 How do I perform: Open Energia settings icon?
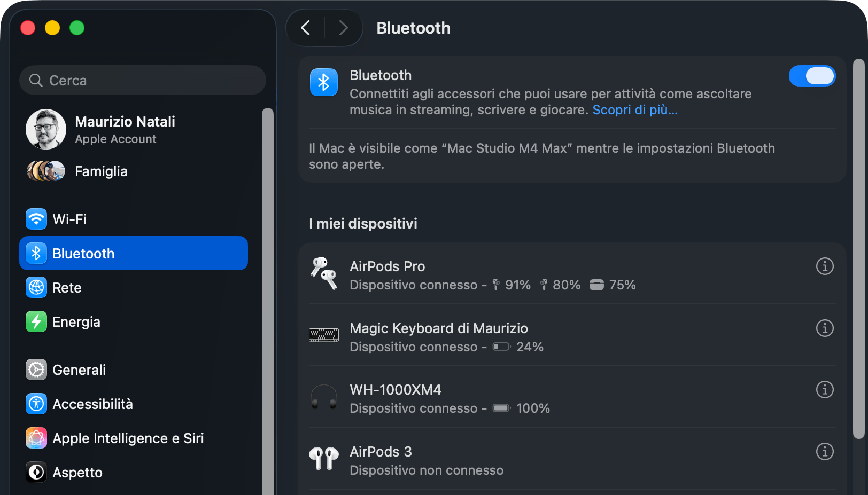36,321
